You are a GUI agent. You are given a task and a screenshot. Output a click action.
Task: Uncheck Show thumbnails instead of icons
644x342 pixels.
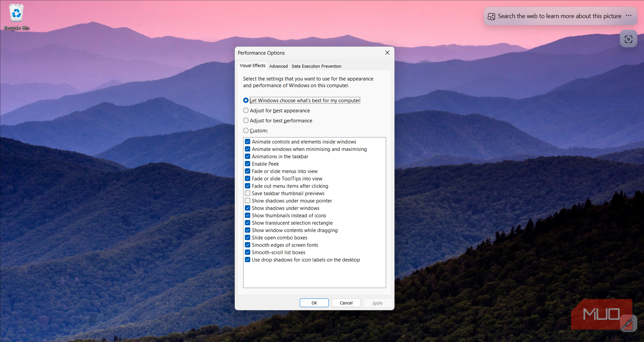248,215
